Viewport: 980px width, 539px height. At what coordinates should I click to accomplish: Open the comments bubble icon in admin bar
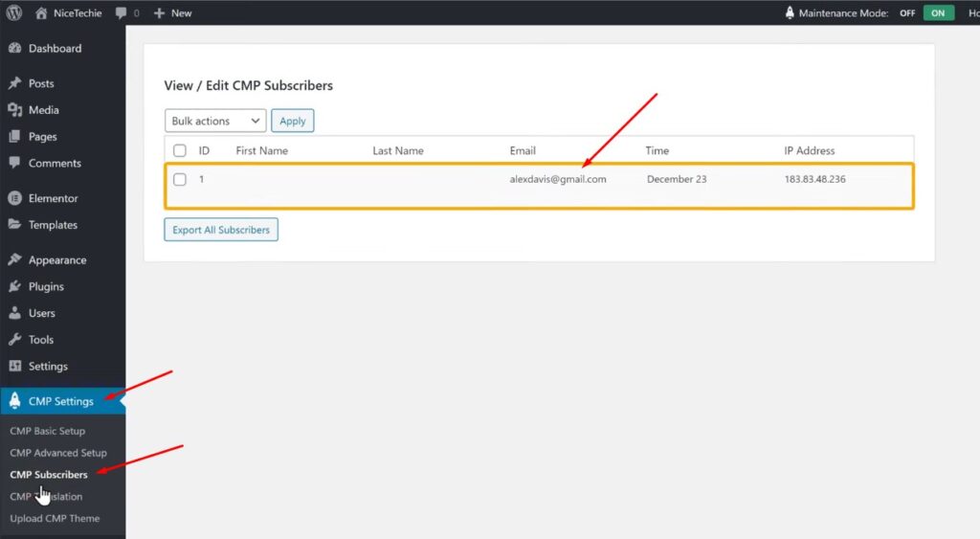click(122, 13)
